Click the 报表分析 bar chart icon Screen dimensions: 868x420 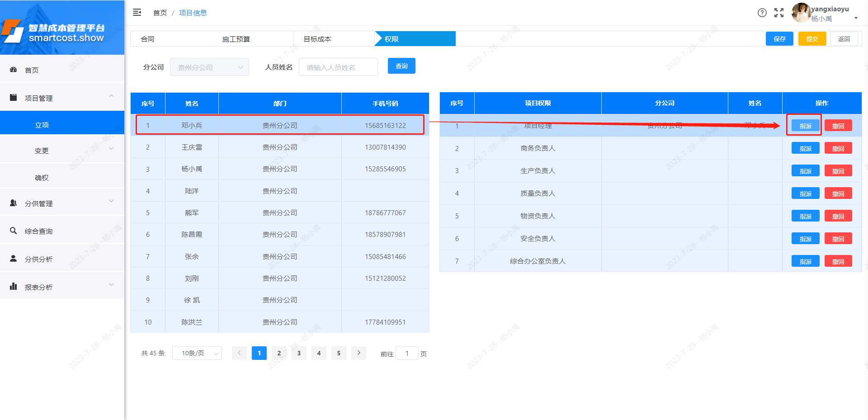14,287
